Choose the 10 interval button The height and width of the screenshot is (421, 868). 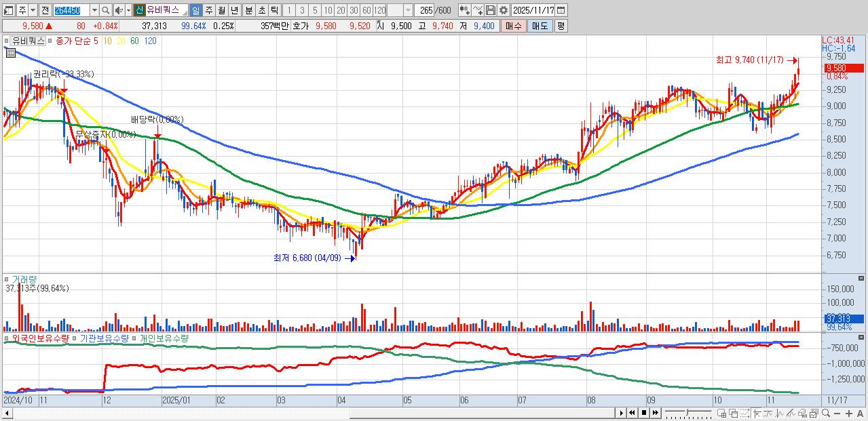(328, 10)
